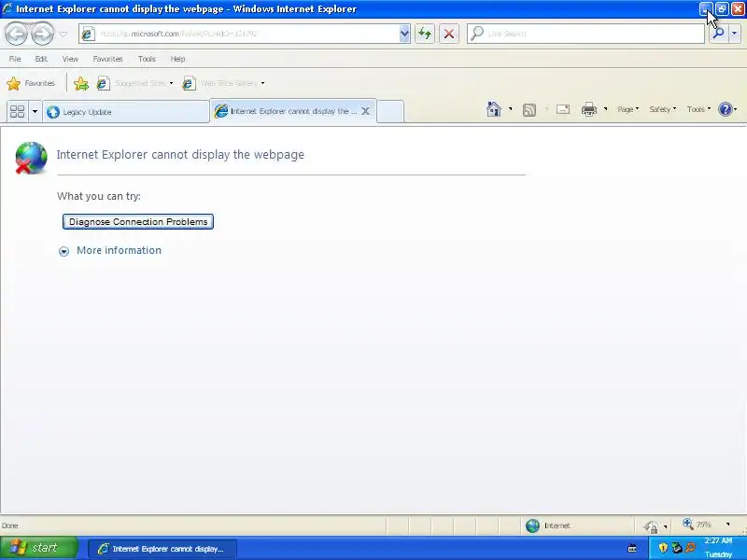Image resolution: width=747 pixels, height=560 pixels.
Task: Select Internet Explorer taskbar button
Action: point(162,549)
